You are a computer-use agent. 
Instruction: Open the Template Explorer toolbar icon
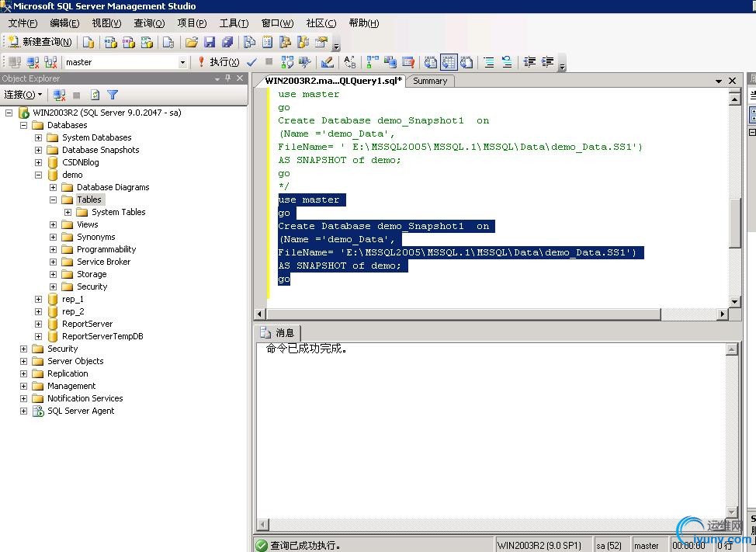tap(303, 42)
